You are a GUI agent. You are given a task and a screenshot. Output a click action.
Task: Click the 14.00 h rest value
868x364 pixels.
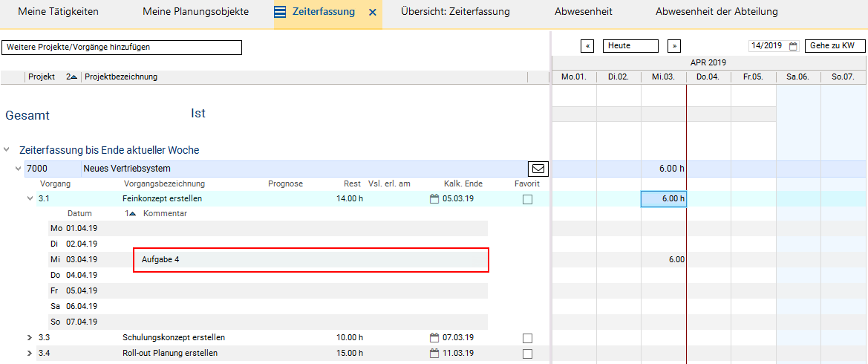pyautogui.click(x=350, y=198)
